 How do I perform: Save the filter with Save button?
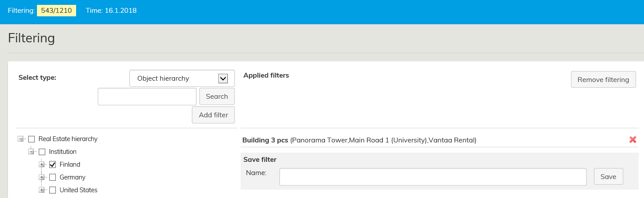608,176
